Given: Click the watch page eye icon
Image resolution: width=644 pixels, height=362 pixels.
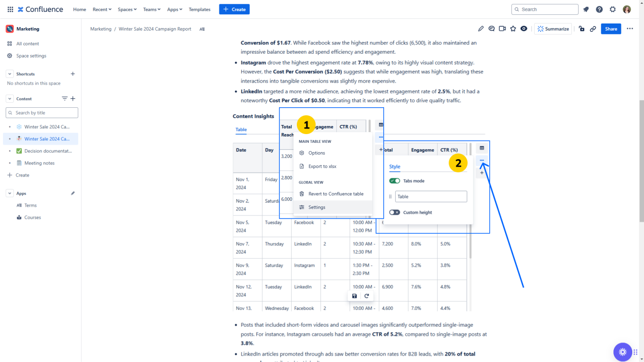Looking at the screenshot, I should coord(524,28).
